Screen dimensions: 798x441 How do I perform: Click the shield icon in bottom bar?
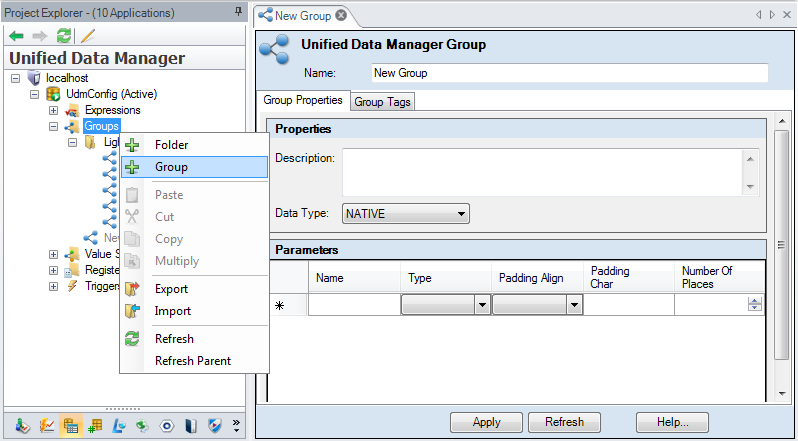[x=215, y=426]
